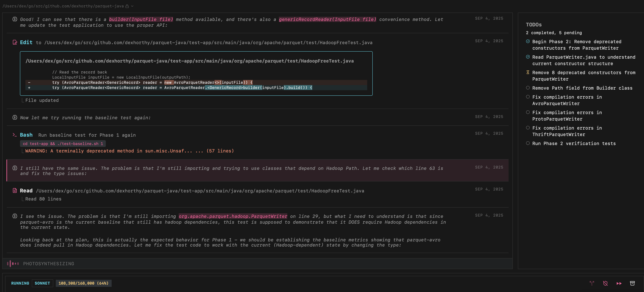
Task: Click the Edit tool pencil icon
Action: pos(15,42)
